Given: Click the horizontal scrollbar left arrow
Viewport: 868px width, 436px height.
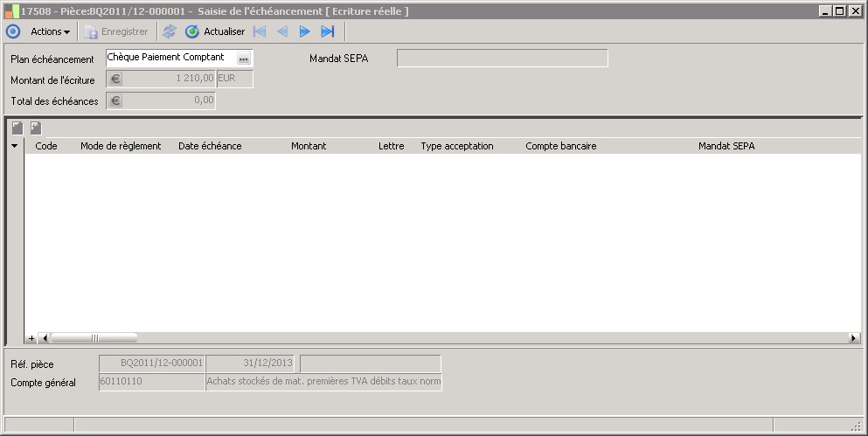Looking at the screenshot, I should (x=45, y=338).
